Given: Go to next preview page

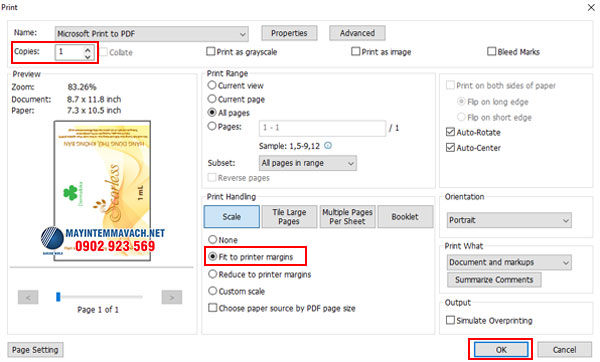Looking at the screenshot, I should [172, 297].
